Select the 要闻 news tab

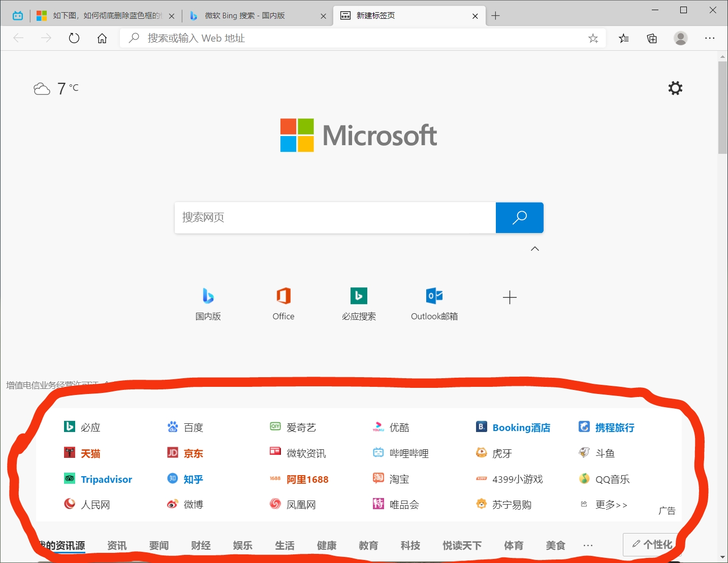pyautogui.click(x=159, y=545)
